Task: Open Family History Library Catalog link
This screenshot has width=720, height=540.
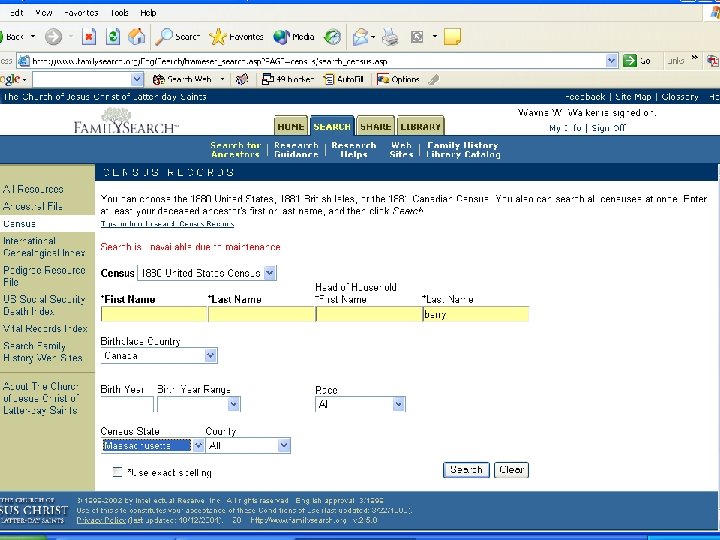Action: click(463, 150)
